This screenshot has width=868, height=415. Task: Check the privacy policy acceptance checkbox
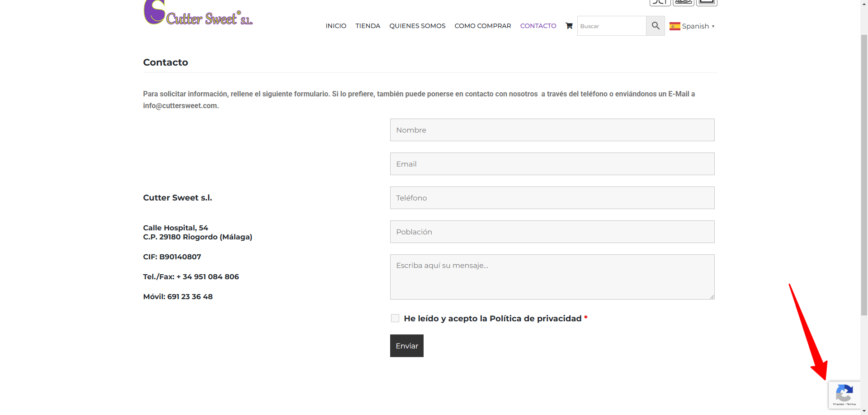coord(395,318)
